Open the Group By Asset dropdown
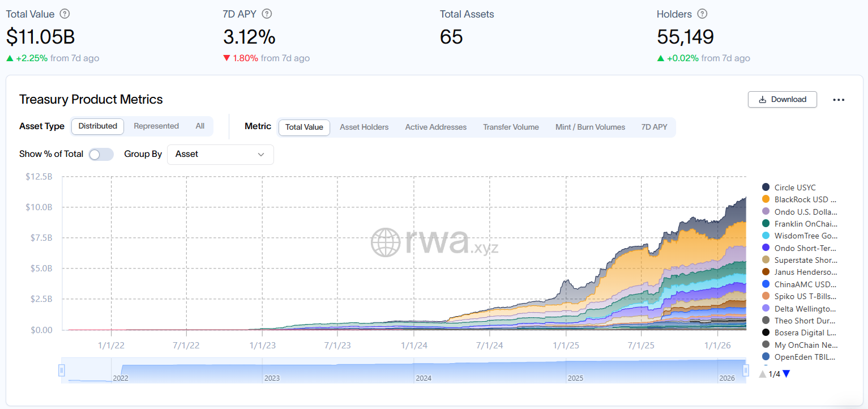 [220, 154]
